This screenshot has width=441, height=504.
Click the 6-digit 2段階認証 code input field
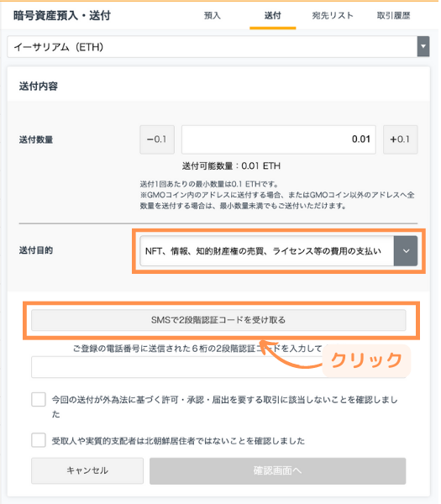pos(219,369)
